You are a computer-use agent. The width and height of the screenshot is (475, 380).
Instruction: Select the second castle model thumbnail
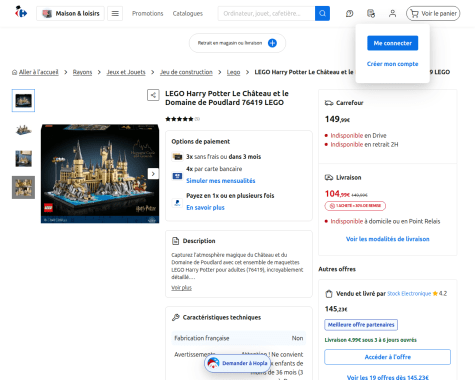point(23,129)
